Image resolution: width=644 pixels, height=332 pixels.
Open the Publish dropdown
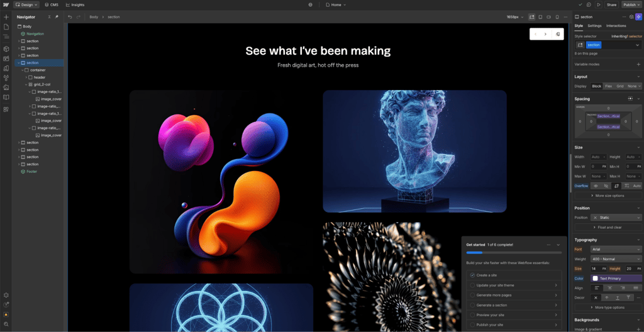631,5
